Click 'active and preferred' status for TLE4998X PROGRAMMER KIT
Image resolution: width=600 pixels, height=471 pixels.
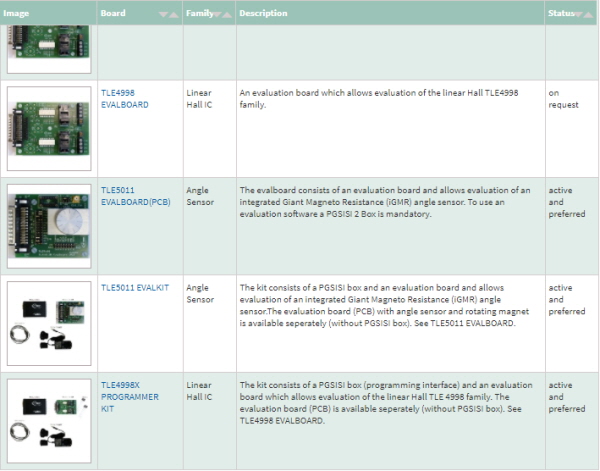567,397
